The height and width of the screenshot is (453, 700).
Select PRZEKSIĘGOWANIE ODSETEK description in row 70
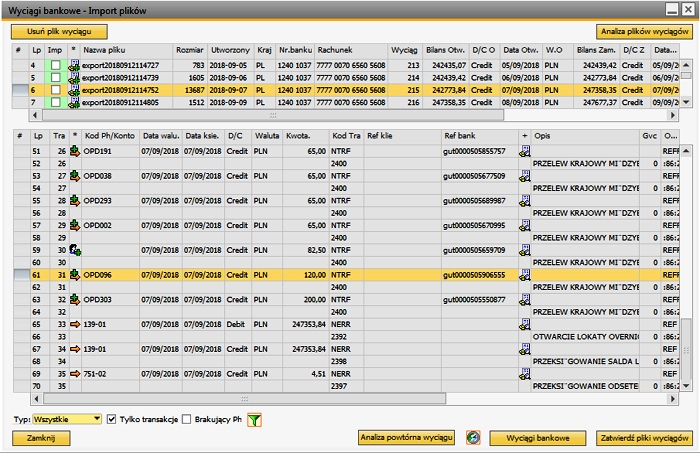pos(585,387)
